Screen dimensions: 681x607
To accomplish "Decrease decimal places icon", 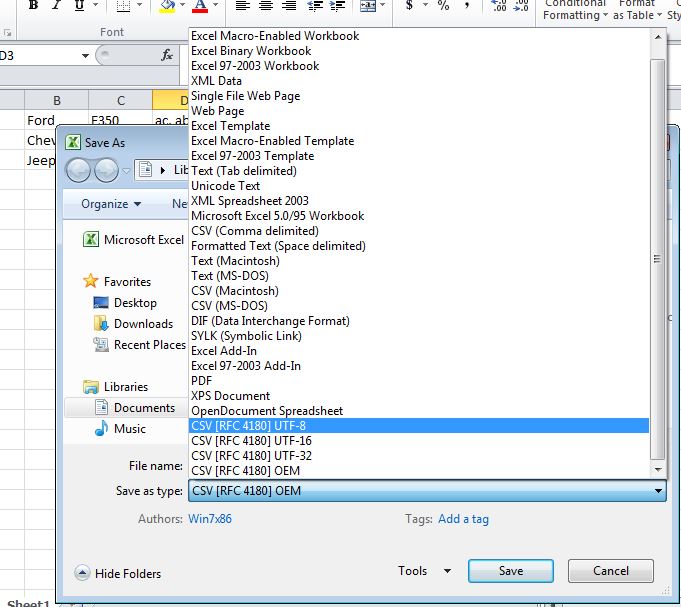I will click(521, 5).
